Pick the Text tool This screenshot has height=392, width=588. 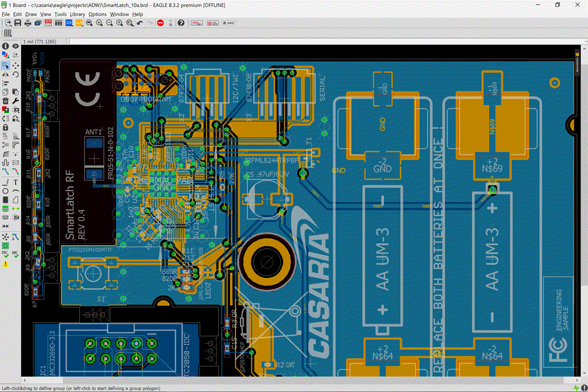pyautogui.click(x=16, y=182)
